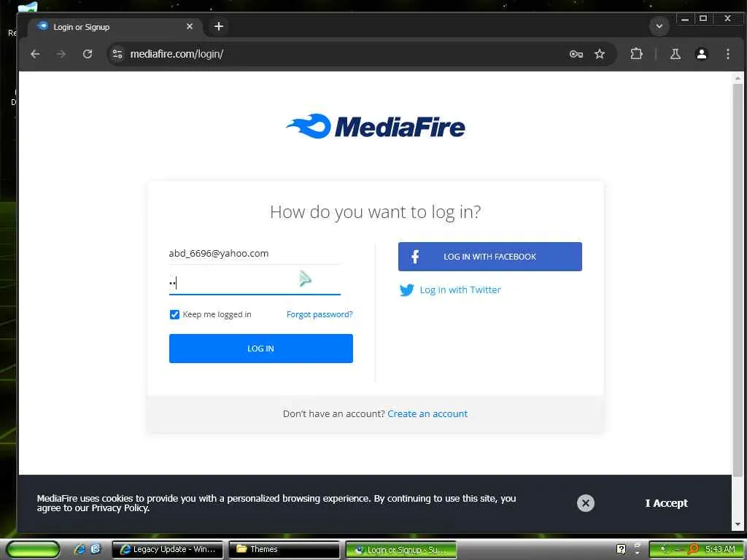Screen dimensions: 747x560
Task: Open saved passwords key icon
Action: (x=576, y=54)
